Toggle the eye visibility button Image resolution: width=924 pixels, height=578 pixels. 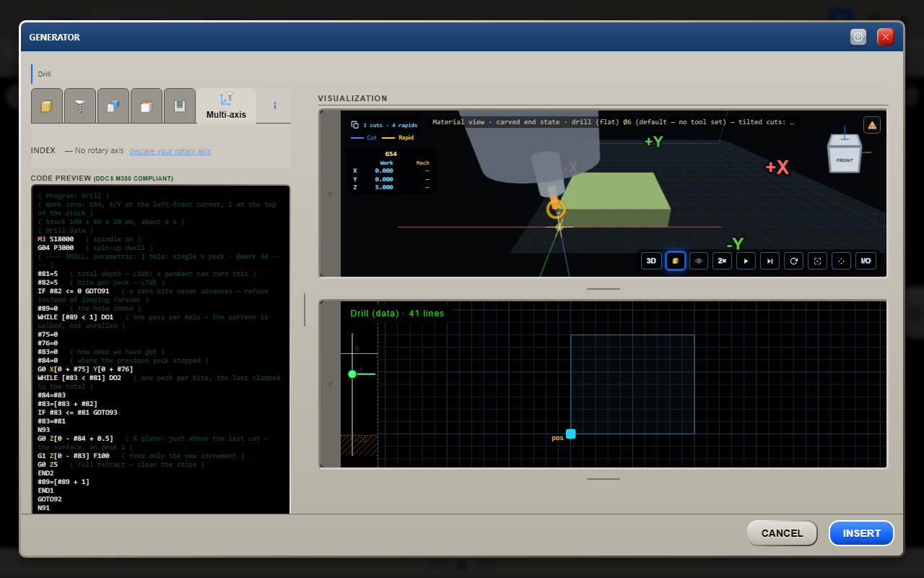click(699, 261)
